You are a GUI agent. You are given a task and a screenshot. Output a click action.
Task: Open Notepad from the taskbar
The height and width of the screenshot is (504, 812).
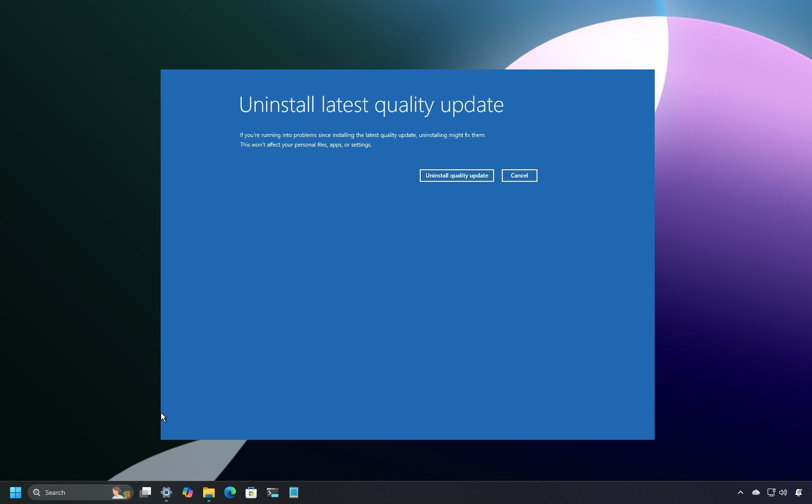click(293, 492)
